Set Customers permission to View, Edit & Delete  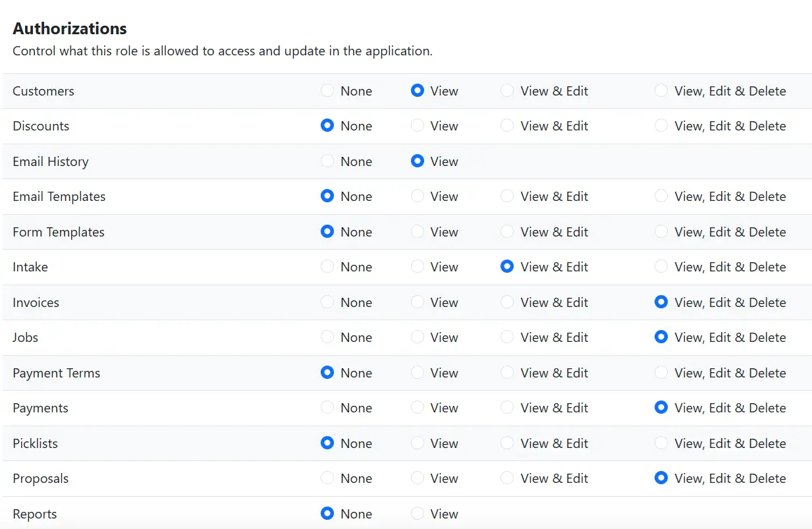661,91
